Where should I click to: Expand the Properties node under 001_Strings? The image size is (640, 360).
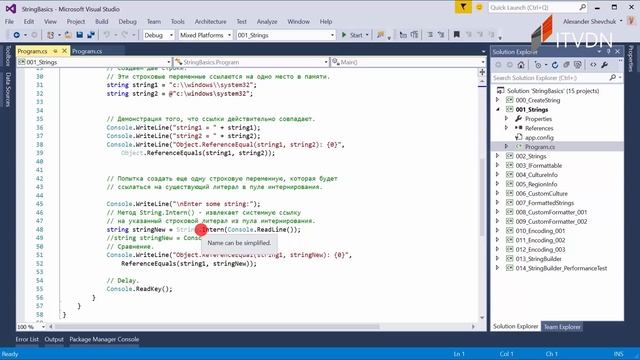(x=507, y=118)
